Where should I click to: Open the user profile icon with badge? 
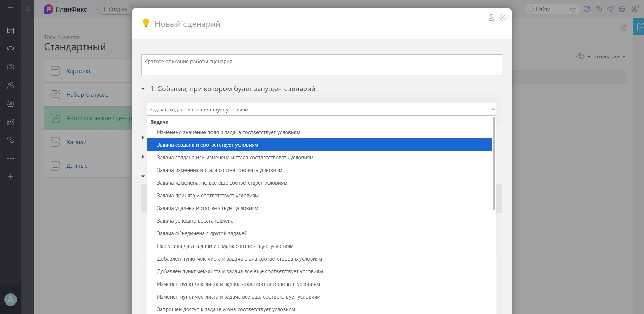(x=635, y=9)
